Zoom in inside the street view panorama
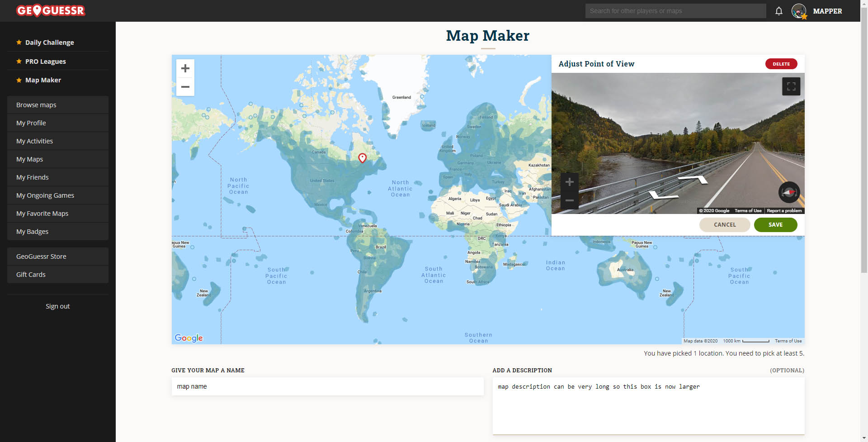Viewport: 868px width, 442px height. [x=569, y=182]
